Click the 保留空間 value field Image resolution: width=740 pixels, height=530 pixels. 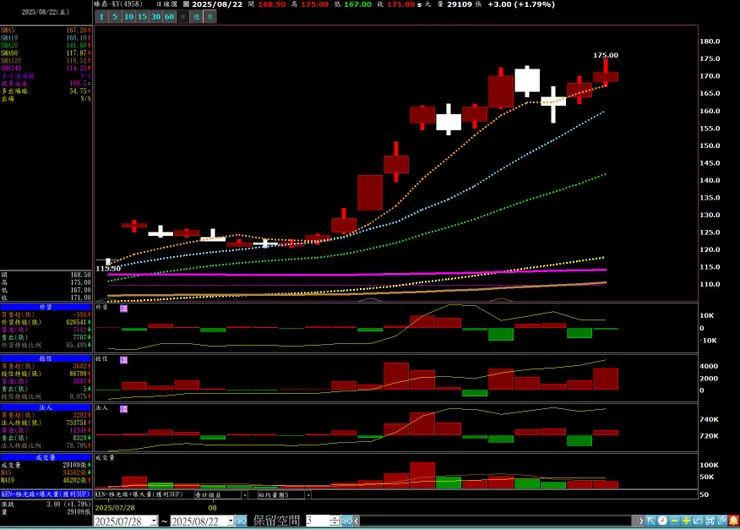tap(318, 521)
